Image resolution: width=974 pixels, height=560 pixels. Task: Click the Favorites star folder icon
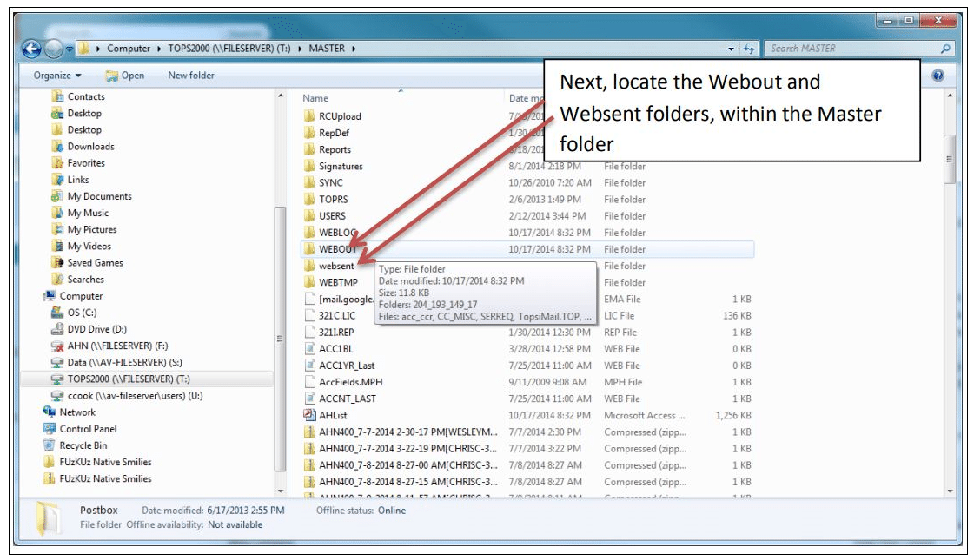(57, 163)
